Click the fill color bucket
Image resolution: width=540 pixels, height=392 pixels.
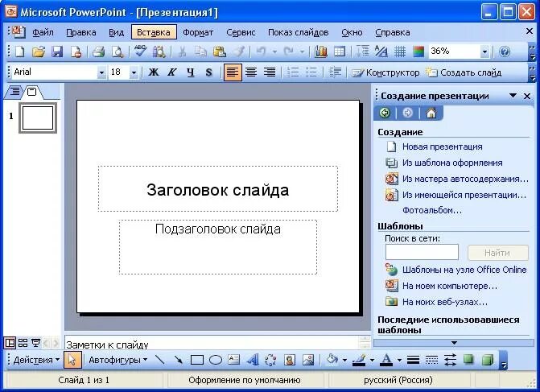pyautogui.click(x=332, y=360)
